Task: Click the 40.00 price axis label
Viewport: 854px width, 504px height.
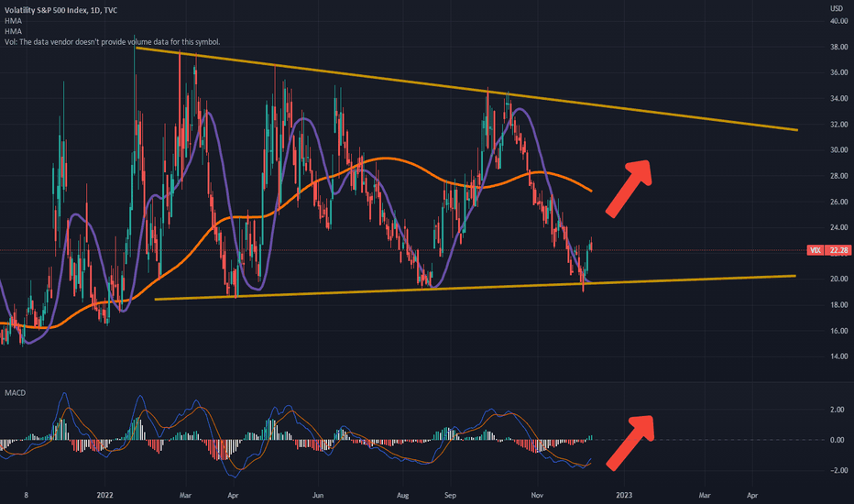Action: click(x=838, y=21)
